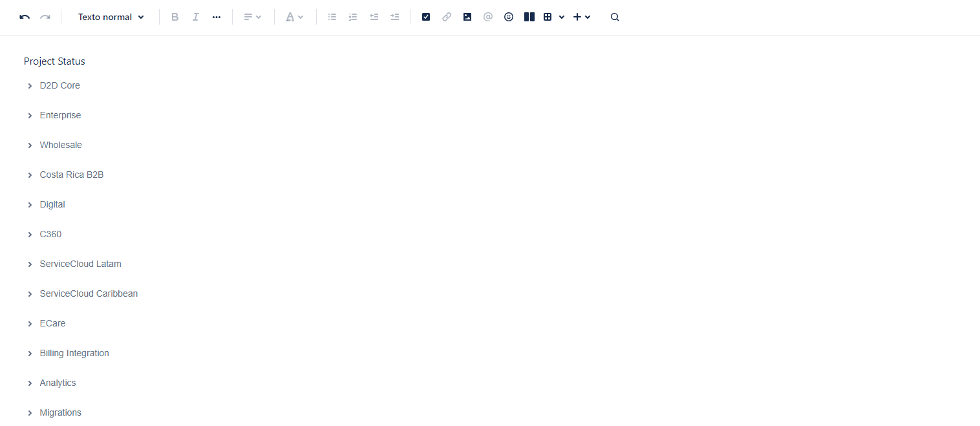This screenshot has height=426, width=980.
Task: Outdent the current list item
Action: point(374,17)
